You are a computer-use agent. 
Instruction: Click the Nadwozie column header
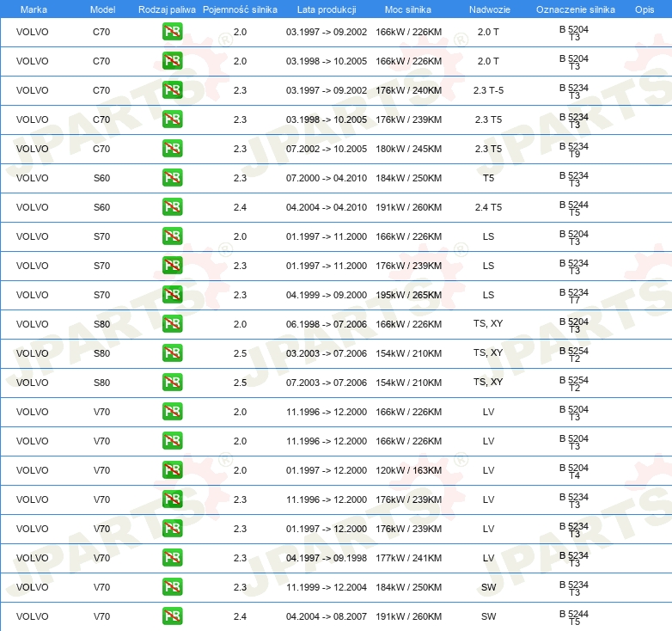[490, 9]
